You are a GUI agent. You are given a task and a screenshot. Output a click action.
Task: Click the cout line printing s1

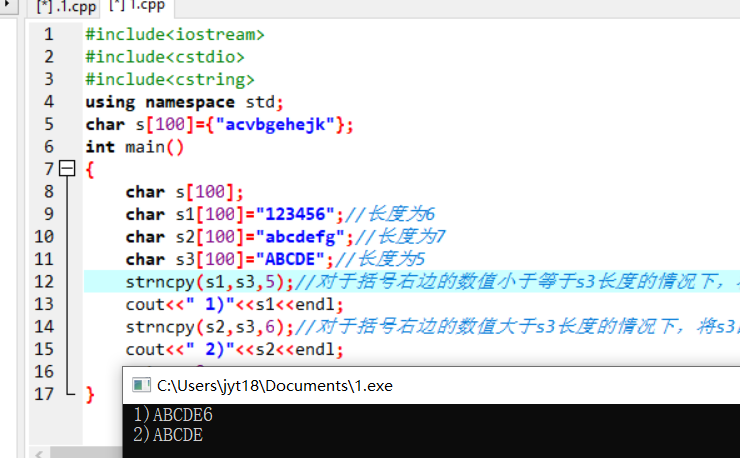235,305
